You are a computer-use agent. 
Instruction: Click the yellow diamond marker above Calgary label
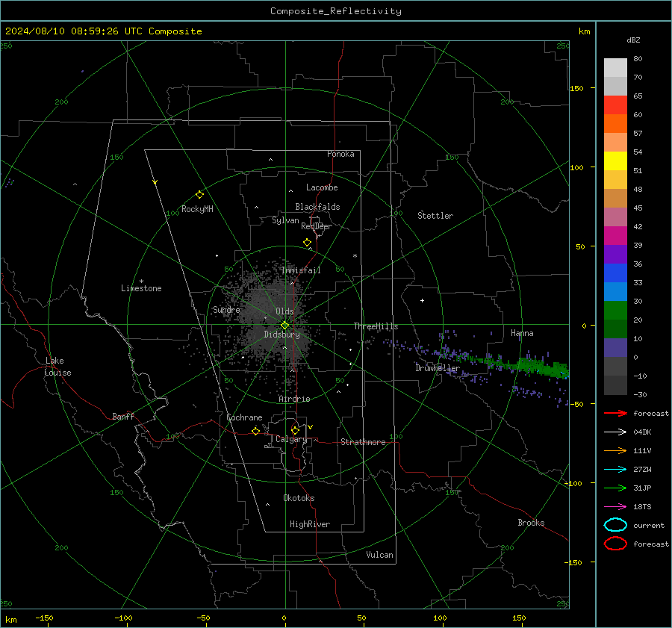pos(295,430)
